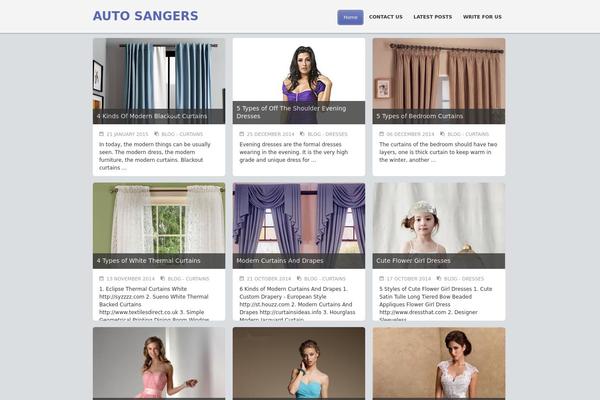Screen dimensions: 600x400
Task: Click '4 Kinds Of Modern Blackout Curtains' title
Action: coord(152,116)
